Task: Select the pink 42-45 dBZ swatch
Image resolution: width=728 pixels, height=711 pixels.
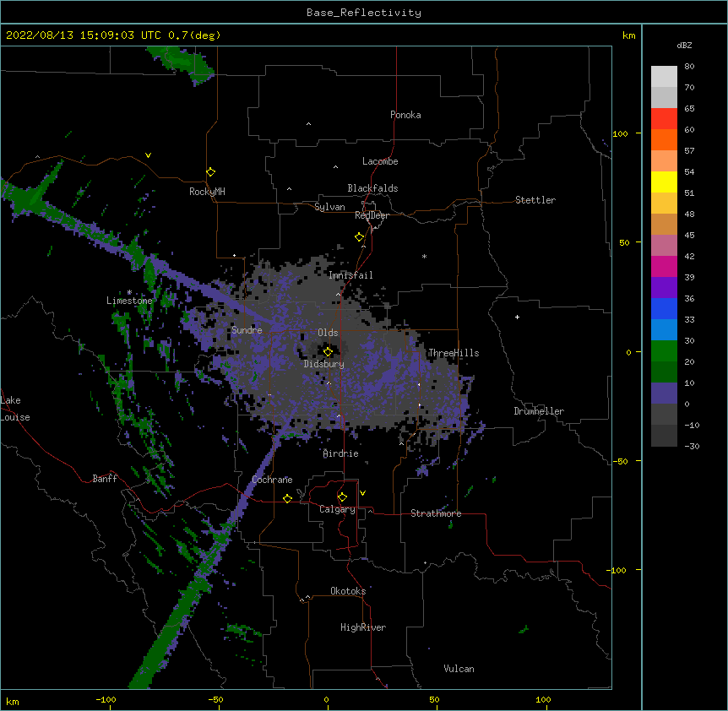Action: (664, 246)
